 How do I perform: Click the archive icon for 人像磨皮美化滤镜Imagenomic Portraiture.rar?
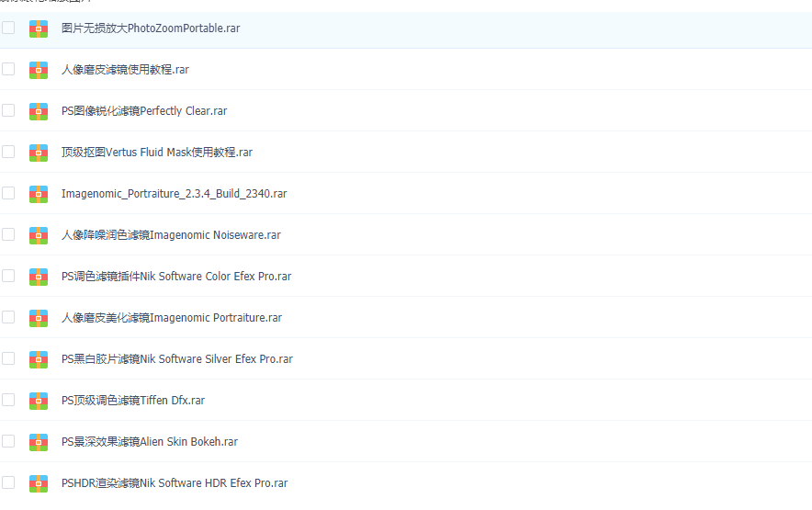[x=39, y=318]
